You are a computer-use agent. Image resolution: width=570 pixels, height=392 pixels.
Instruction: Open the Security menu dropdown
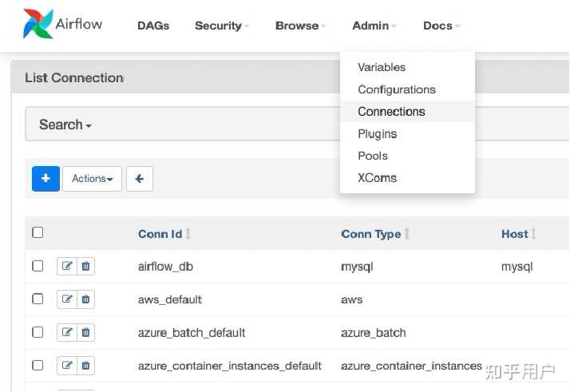coord(221,26)
